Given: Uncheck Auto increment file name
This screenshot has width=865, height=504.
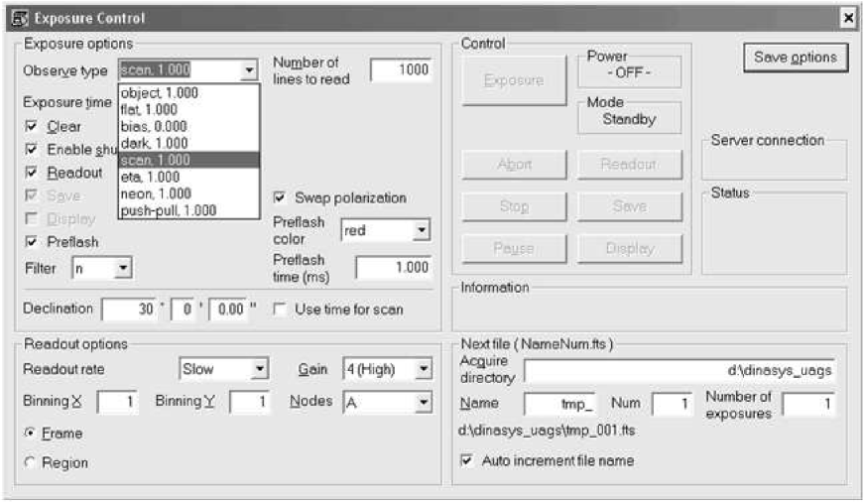Looking at the screenshot, I should click(x=467, y=460).
